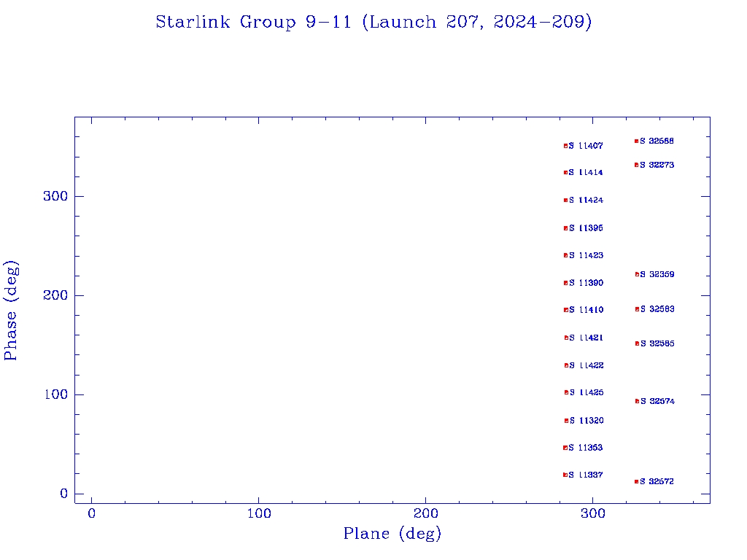Click the 0 tick label on Plane axis
The height and width of the screenshot is (560, 747).
(x=91, y=513)
